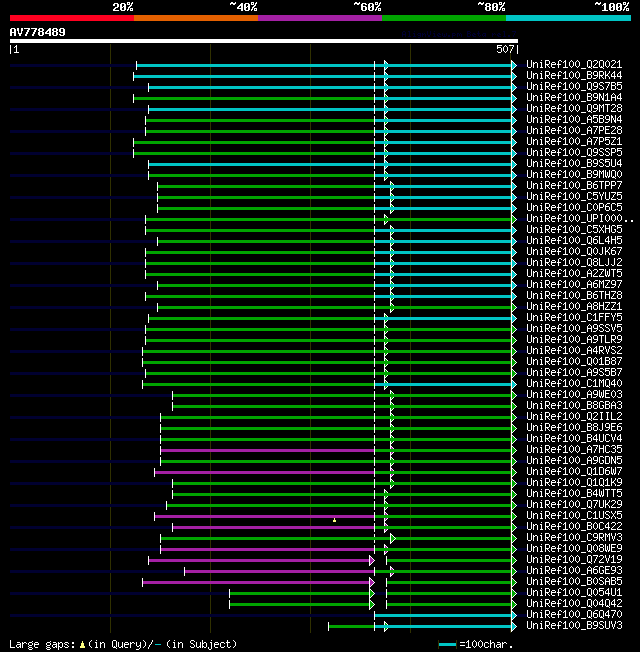Open subject UniRef100_B4WTT5
640x652 pixels.
[x=574, y=494]
